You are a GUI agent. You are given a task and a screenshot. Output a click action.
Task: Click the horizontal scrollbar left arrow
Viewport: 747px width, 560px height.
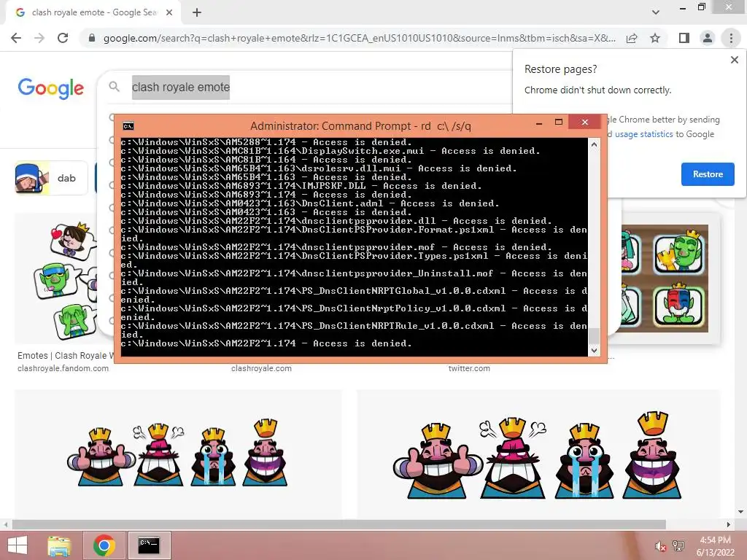pyautogui.click(x=5, y=525)
